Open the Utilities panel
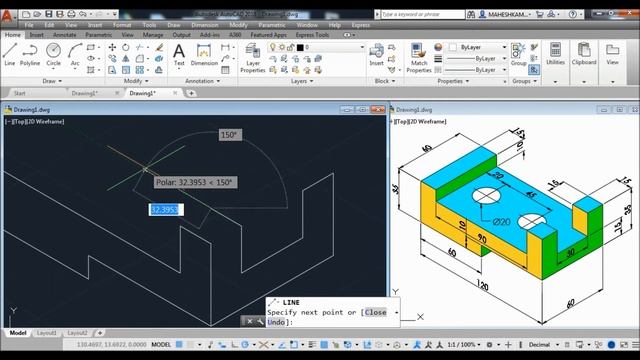This screenshot has width=640, height=360. [556, 55]
